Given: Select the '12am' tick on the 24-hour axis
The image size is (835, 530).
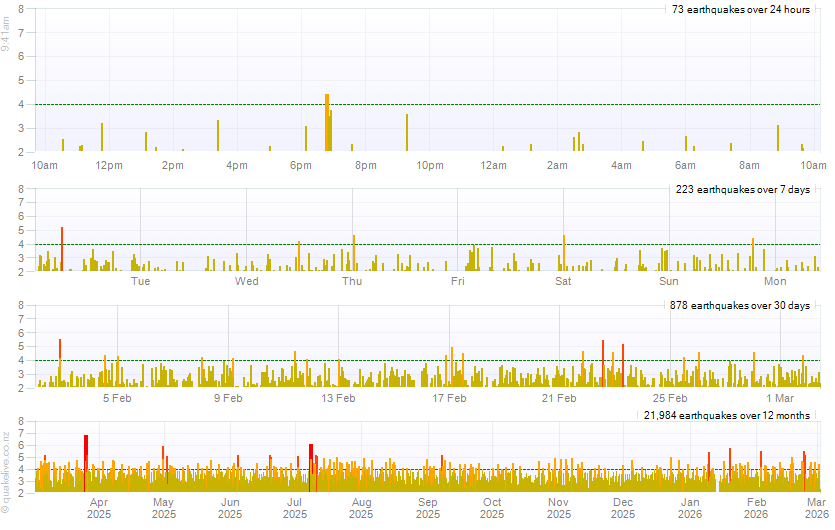Looking at the screenshot, I should point(493,164).
